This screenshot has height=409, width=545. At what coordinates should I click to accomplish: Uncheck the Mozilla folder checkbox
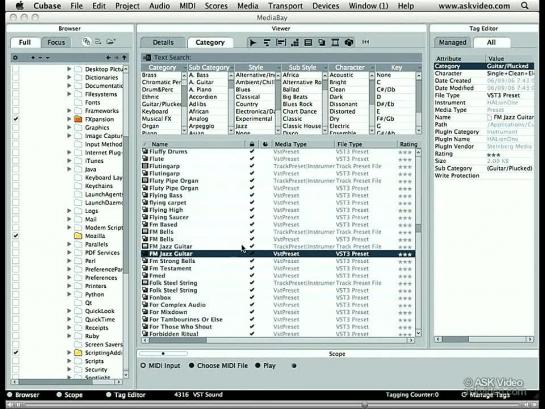(16, 236)
